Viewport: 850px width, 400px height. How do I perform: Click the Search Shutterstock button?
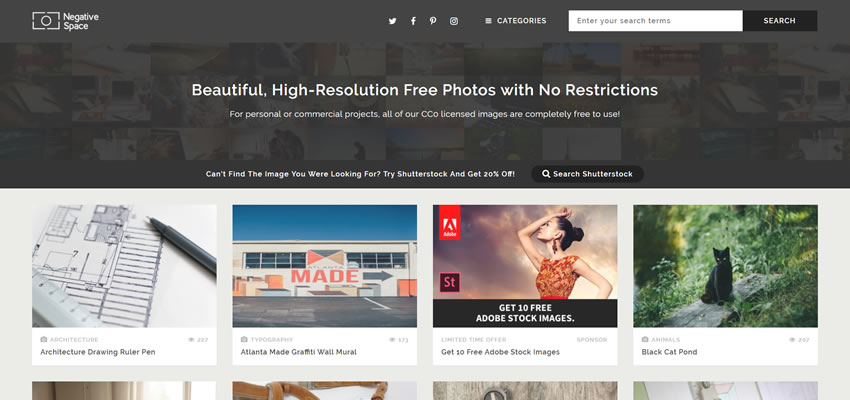point(588,174)
